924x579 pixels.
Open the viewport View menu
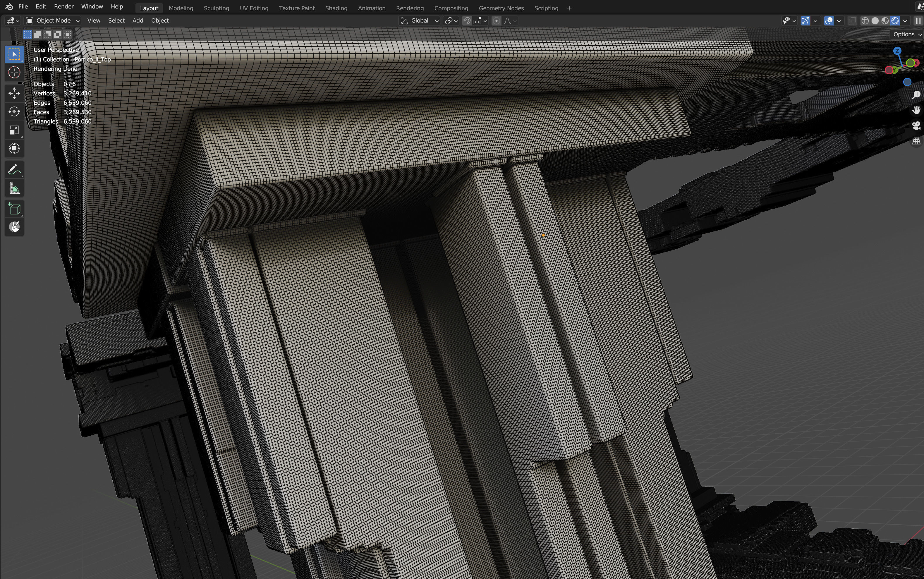[93, 21]
